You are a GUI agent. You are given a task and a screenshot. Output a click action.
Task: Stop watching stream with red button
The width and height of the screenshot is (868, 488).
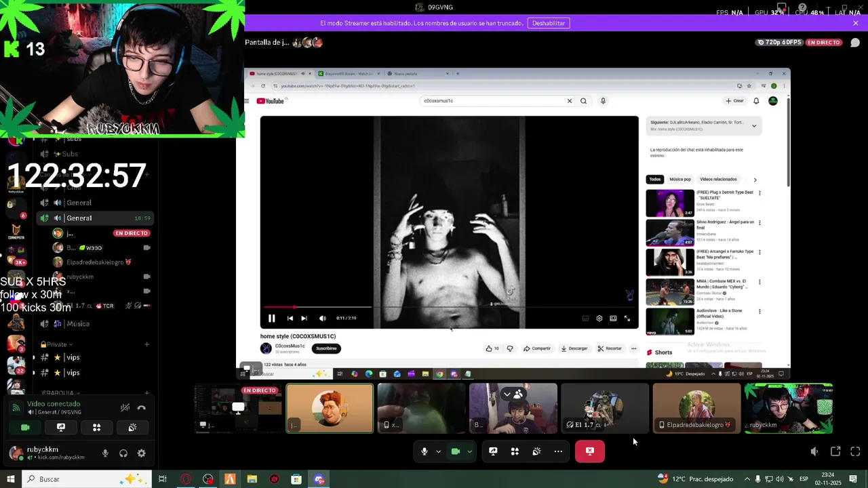coord(590,451)
